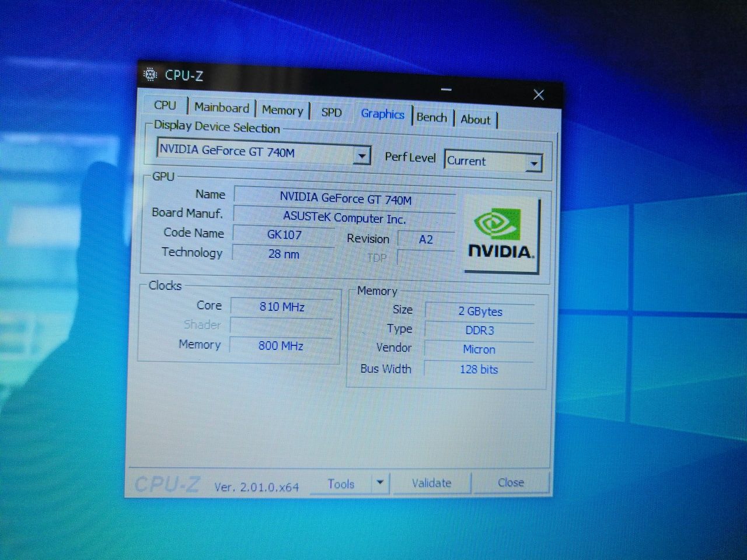Click the Tools button
Viewport: 747px width, 560px height.
(x=341, y=484)
